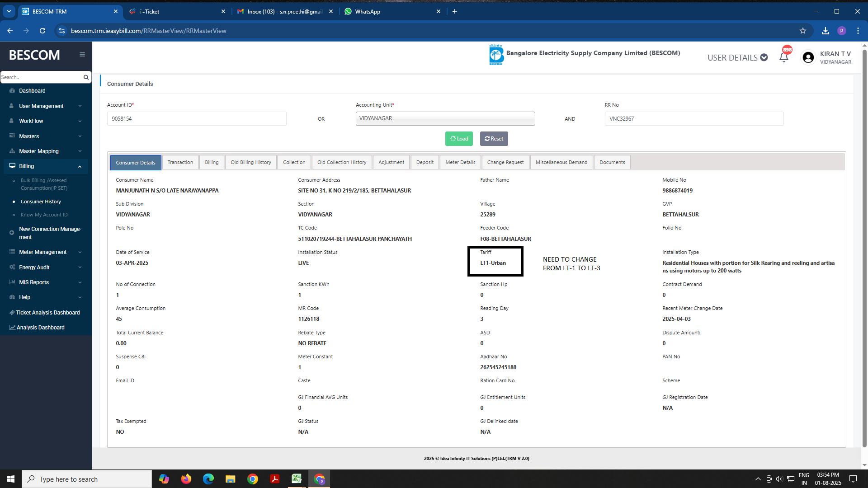Viewport: 868px width, 488px height.
Task: Open the Meter Details tab
Action: coord(460,162)
